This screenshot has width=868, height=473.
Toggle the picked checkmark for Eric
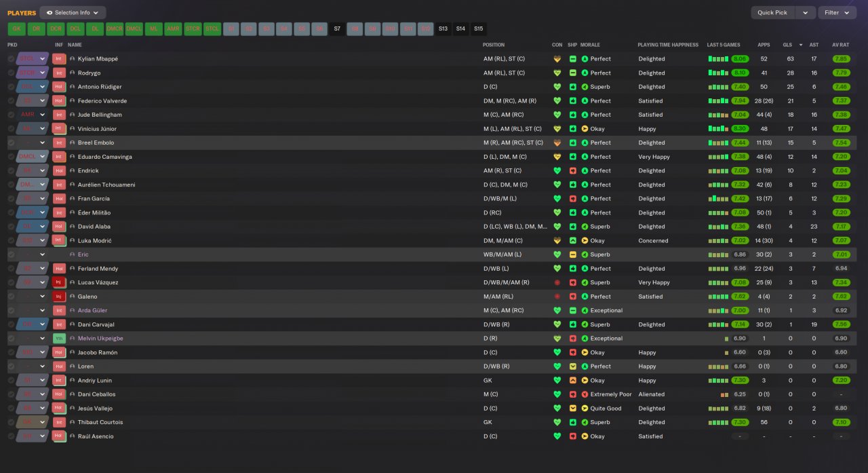click(x=11, y=254)
